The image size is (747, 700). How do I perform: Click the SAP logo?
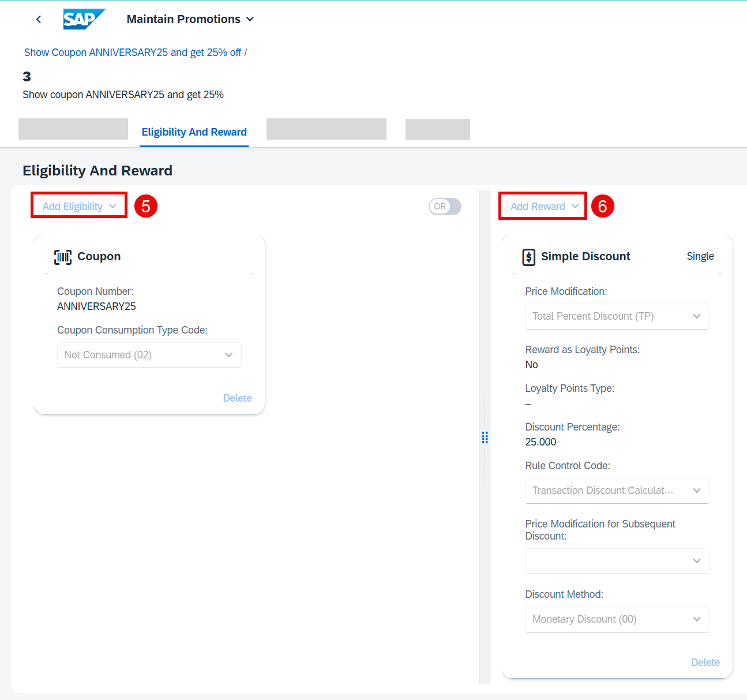[x=84, y=19]
